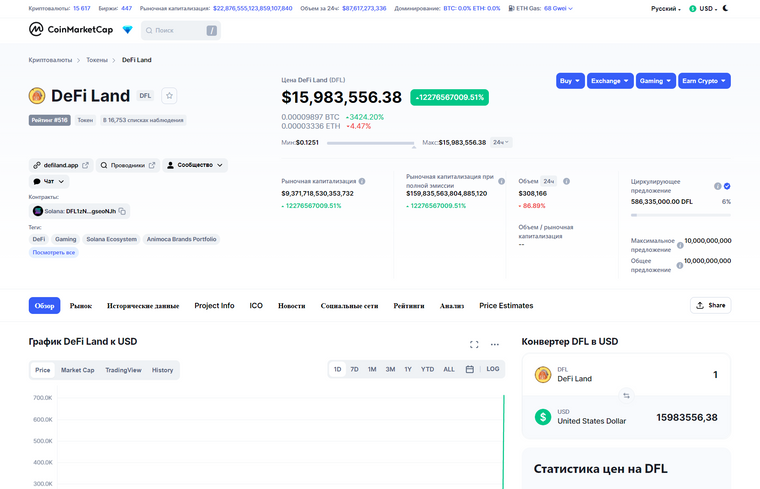Image resolution: width=760 pixels, height=489 pixels.
Task: Open the ICO tab
Action: pyautogui.click(x=256, y=306)
